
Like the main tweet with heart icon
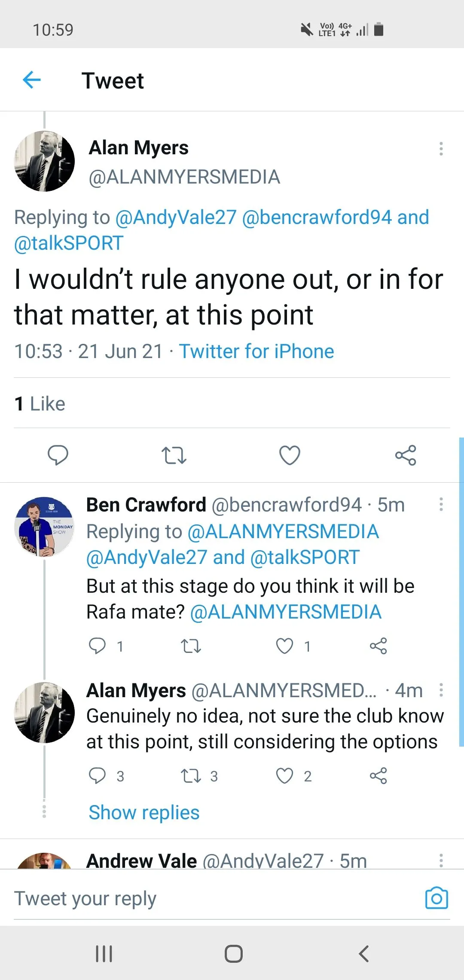point(290,455)
